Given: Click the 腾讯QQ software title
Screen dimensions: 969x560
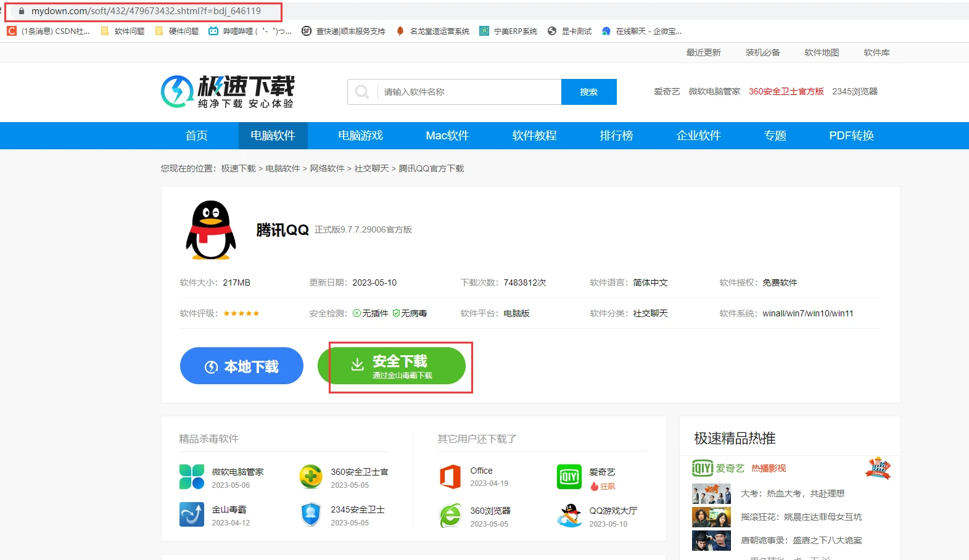Looking at the screenshot, I should 282,230.
